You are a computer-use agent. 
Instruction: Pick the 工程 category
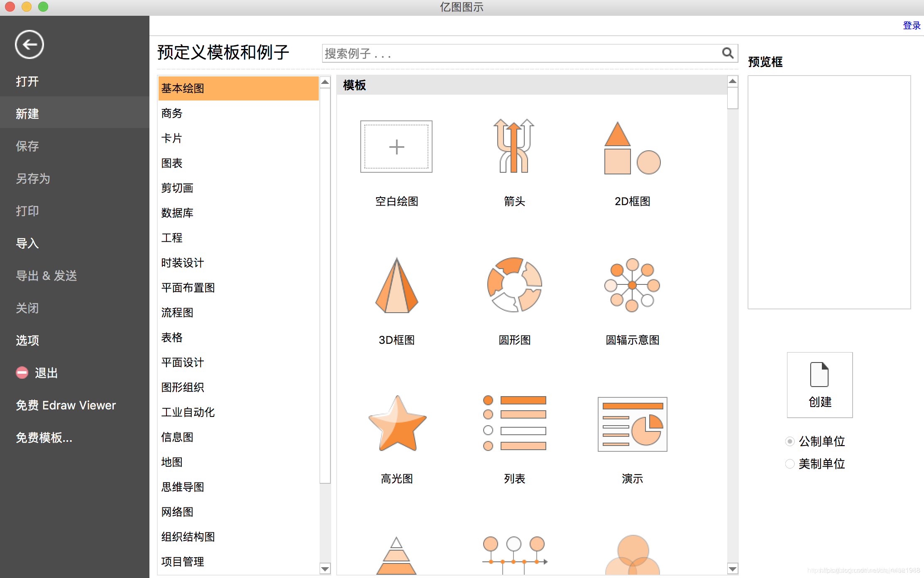click(x=238, y=238)
